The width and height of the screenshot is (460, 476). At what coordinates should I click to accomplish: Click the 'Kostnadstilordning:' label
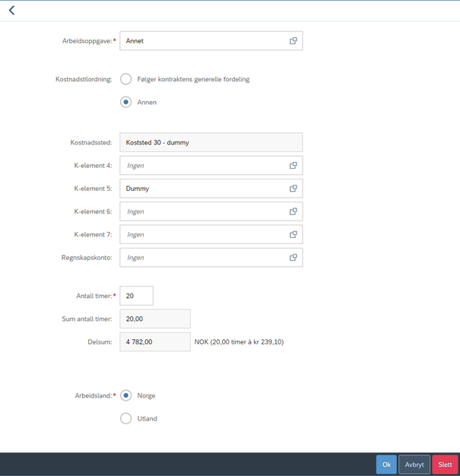(84, 79)
